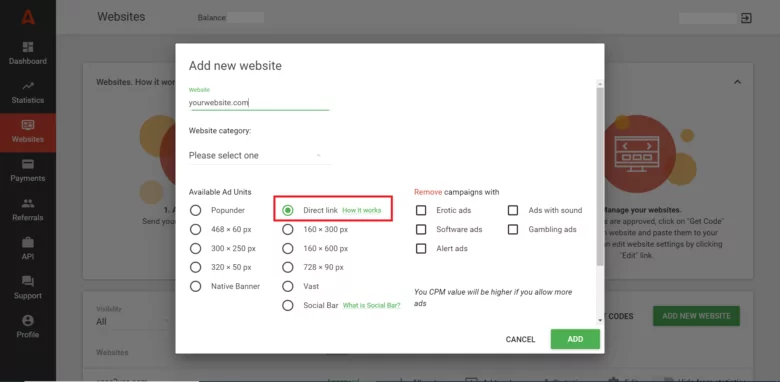Click the Website URL input field
The image size is (780, 382).
pos(259,103)
